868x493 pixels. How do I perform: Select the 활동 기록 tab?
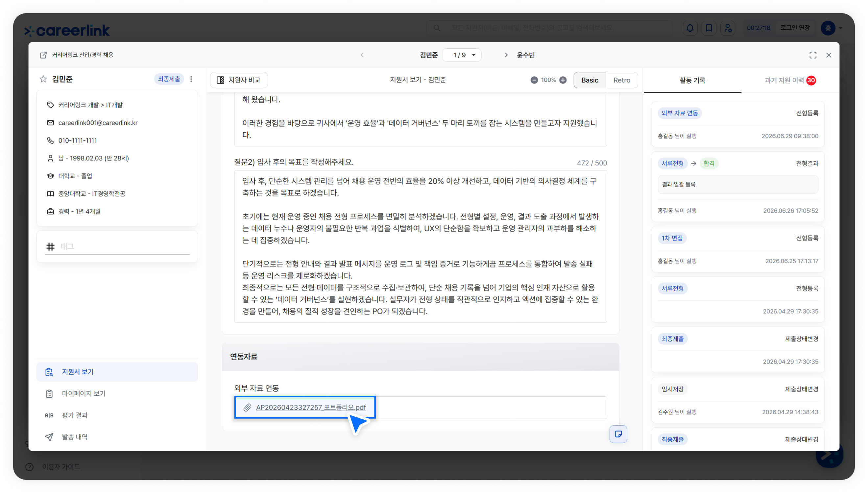click(x=692, y=80)
